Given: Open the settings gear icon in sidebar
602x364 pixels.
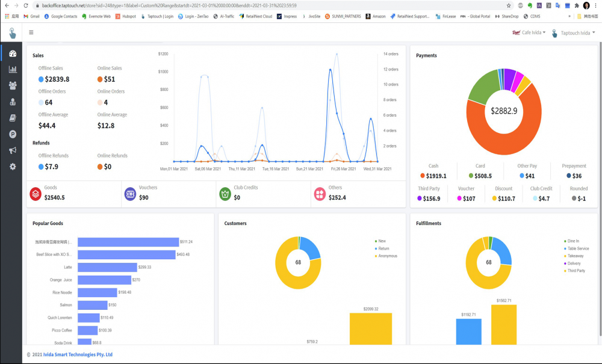Looking at the screenshot, I should click(x=13, y=167).
